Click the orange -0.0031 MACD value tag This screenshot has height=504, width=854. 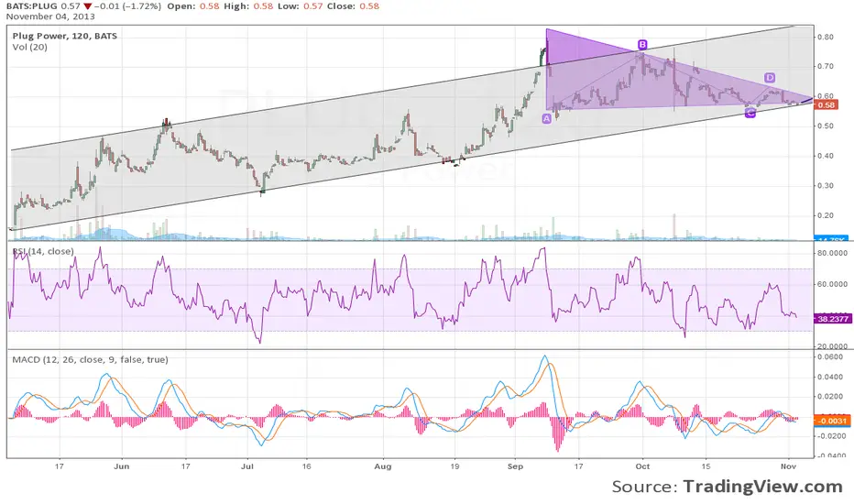(x=832, y=421)
